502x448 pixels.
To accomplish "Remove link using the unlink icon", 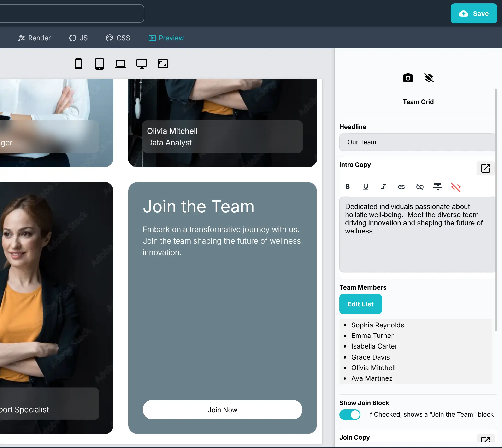I will 419,187.
